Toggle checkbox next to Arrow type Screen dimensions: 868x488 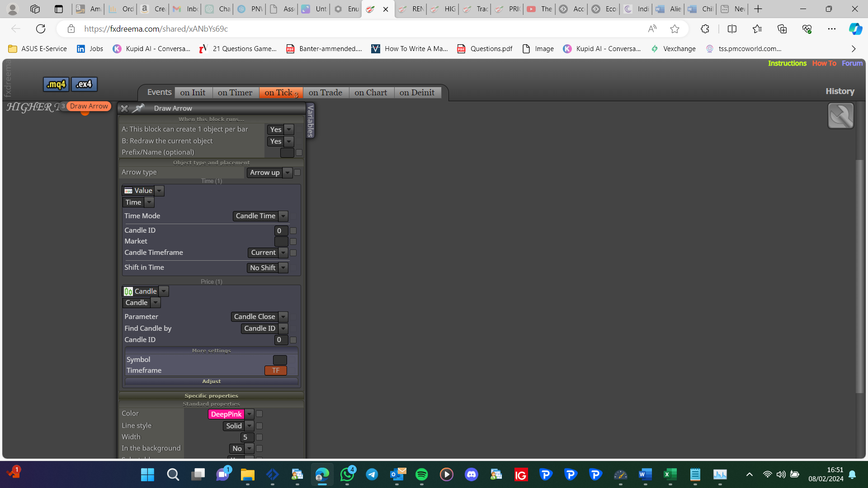click(297, 173)
